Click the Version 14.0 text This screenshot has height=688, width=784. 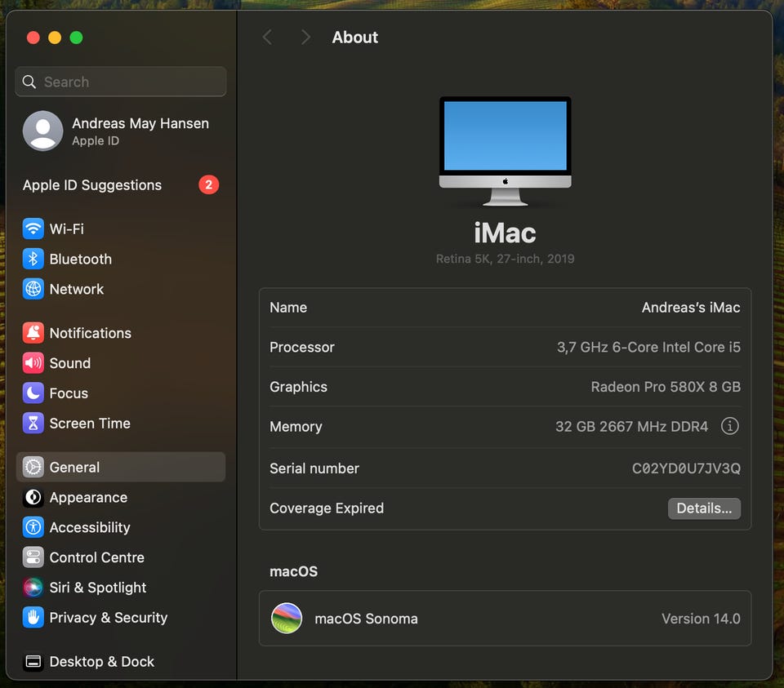click(x=701, y=619)
